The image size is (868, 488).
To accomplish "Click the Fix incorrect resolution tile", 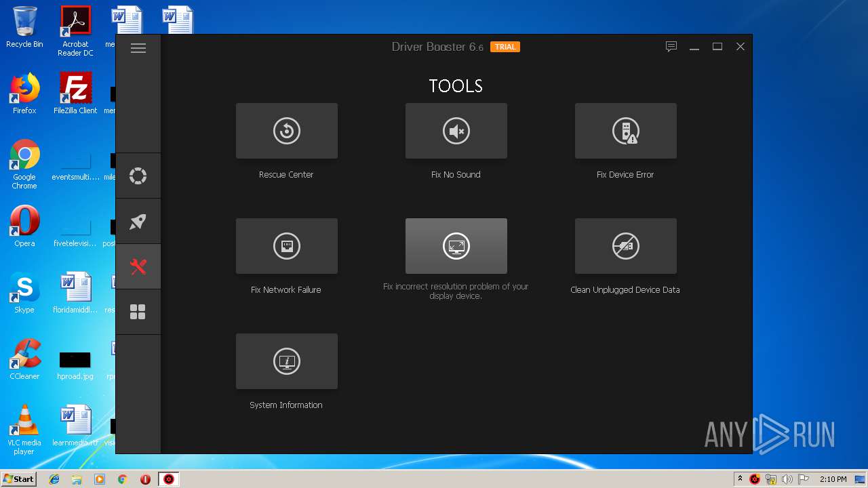I will pos(456,246).
